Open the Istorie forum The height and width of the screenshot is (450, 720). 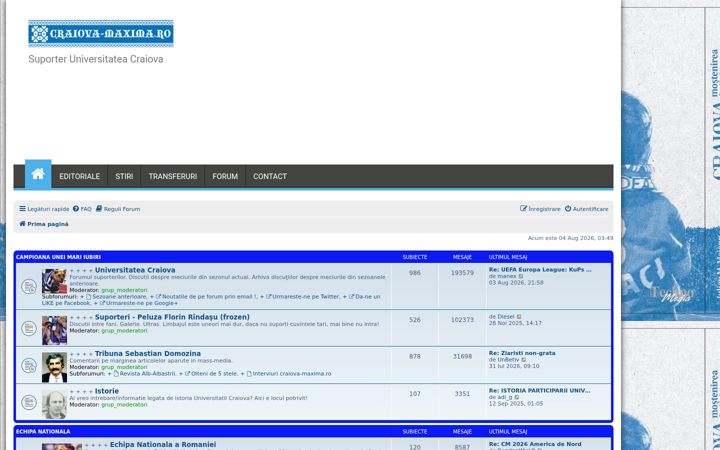(x=107, y=391)
